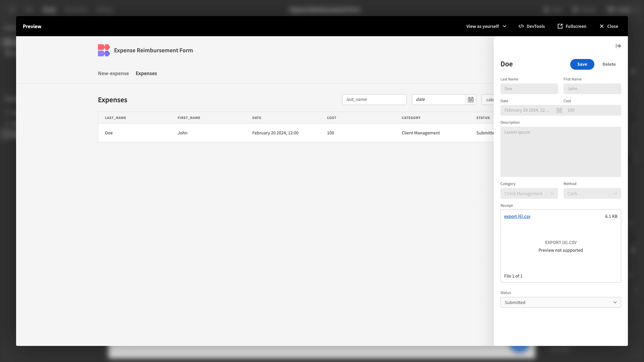
Task: Click the Client Management table cell
Action: pyautogui.click(x=421, y=133)
